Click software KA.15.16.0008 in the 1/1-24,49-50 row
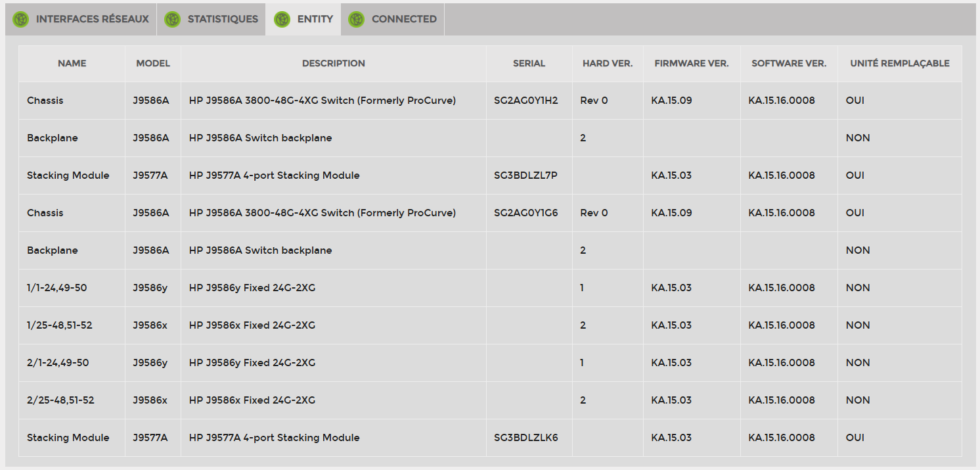This screenshot has height=470, width=980. 782,288
